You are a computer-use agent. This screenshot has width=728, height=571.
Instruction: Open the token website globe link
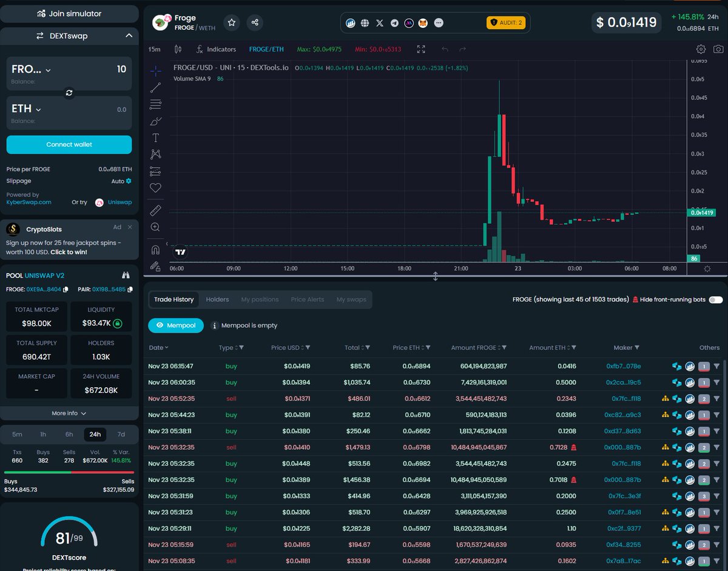[x=365, y=23]
